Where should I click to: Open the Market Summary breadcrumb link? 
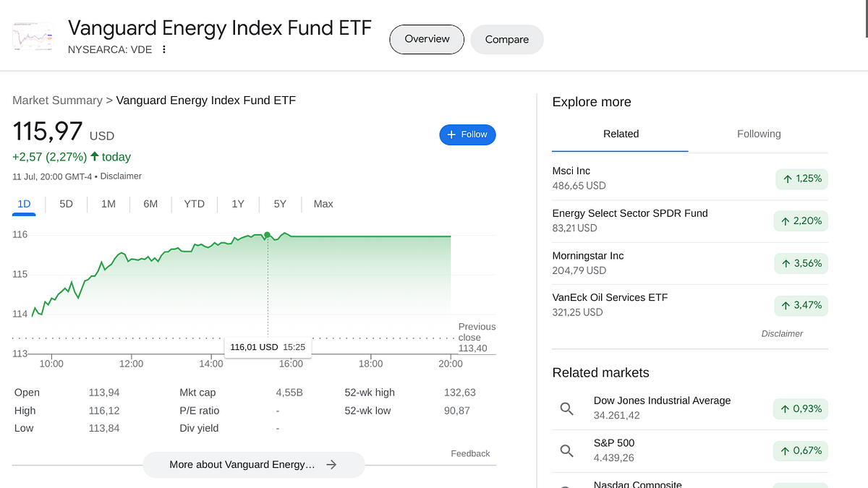(x=57, y=100)
